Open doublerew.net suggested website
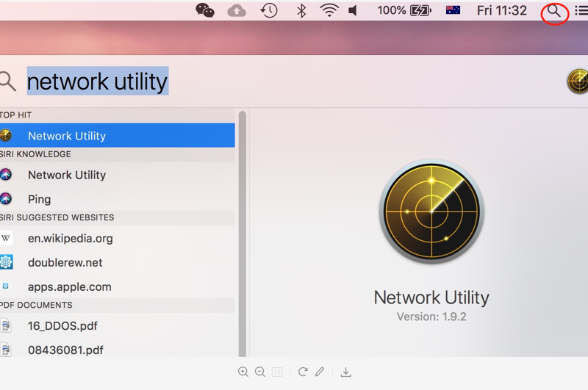 coord(118,262)
